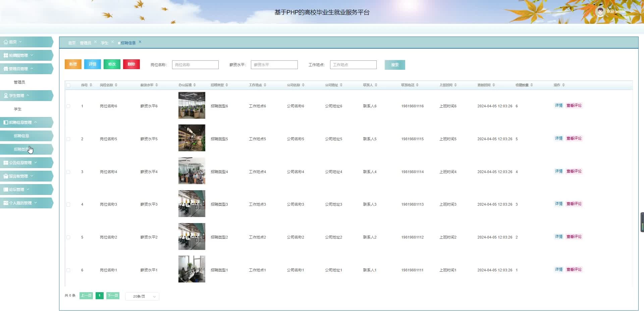Click the sort icon on 薪资水平 column
This screenshot has width=644, height=318.
tap(157, 85)
